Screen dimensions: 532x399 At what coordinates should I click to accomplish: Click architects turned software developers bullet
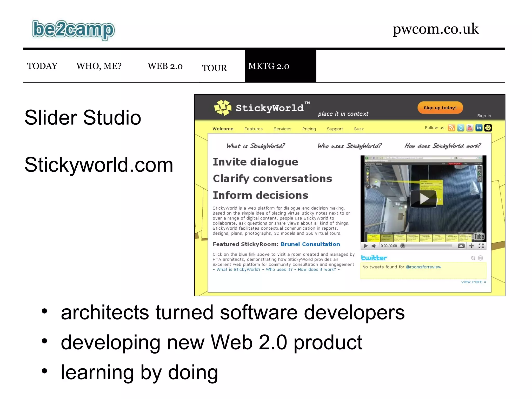pos(233,312)
